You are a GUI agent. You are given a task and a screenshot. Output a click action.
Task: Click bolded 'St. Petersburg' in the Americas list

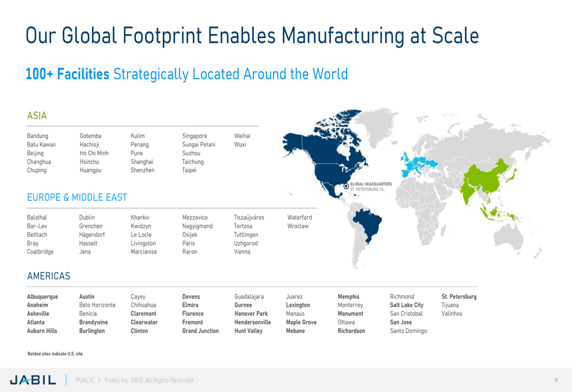pyautogui.click(x=459, y=297)
